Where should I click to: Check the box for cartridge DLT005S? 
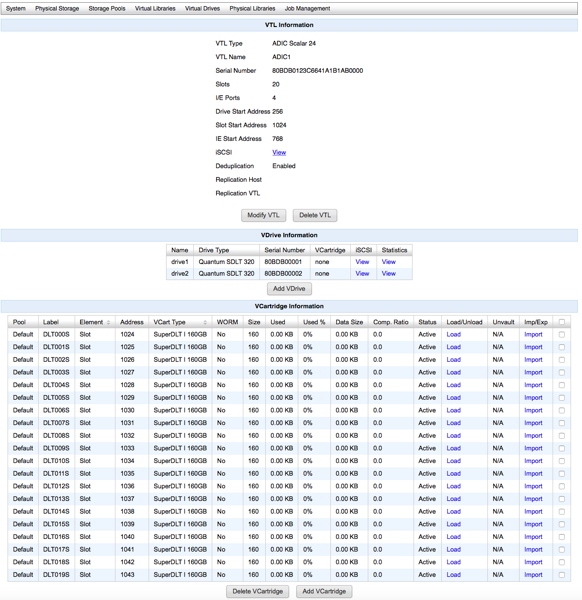click(x=562, y=398)
